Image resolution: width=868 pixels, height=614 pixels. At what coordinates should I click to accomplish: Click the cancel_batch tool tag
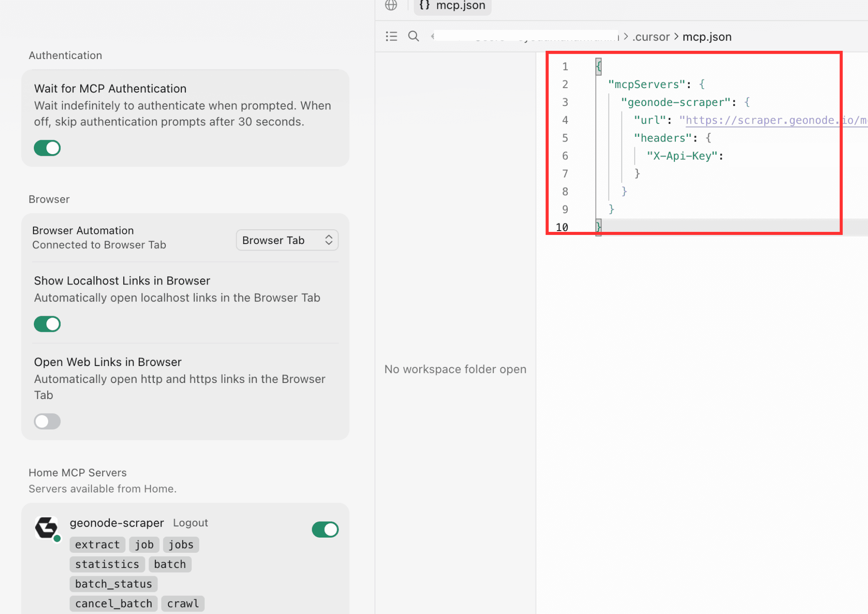(x=113, y=604)
